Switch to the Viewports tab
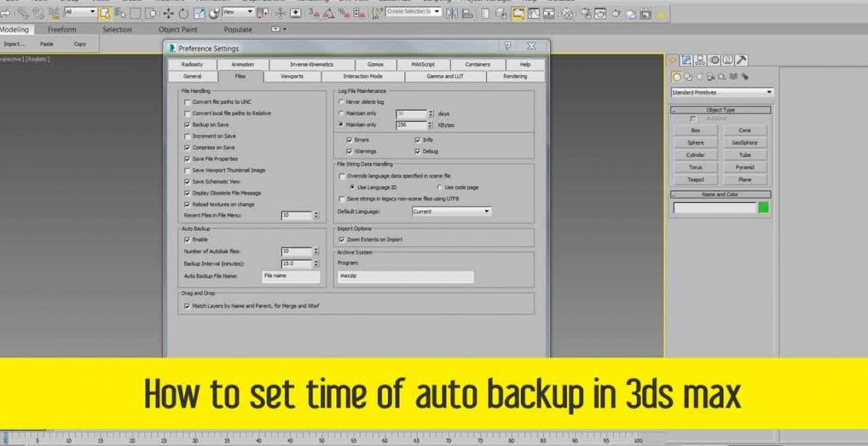Viewport: 868px width, 446px height. [292, 77]
